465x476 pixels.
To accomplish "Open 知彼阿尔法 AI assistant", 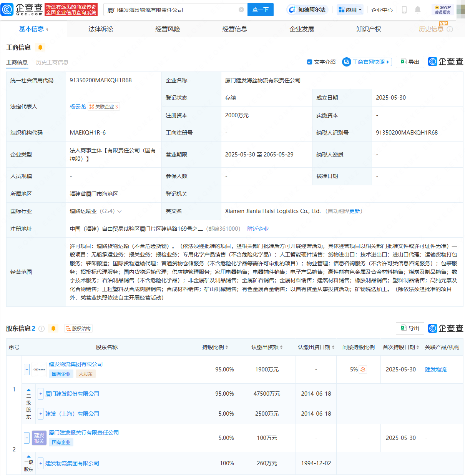I will [x=307, y=10].
